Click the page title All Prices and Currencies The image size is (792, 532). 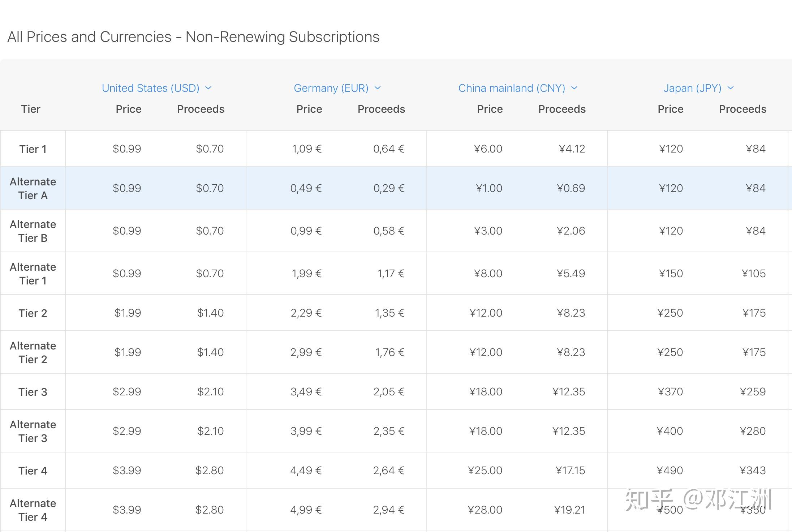tap(193, 37)
